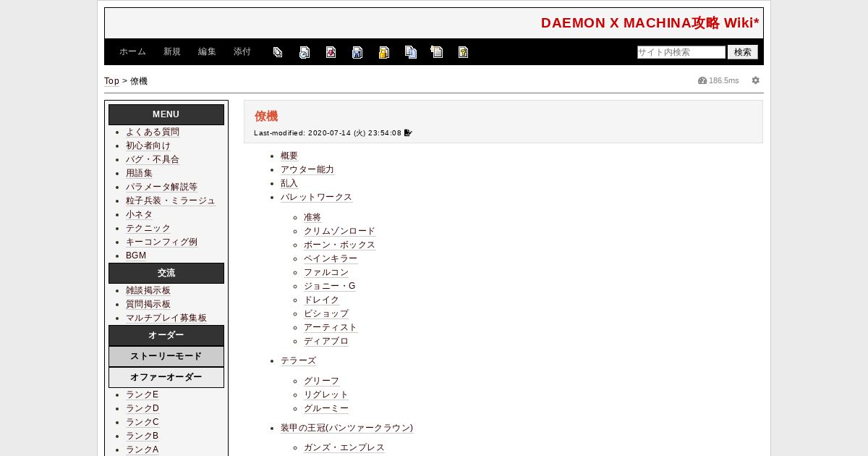Open the キーコンフィグ例 link

click(x=161, y=242)
